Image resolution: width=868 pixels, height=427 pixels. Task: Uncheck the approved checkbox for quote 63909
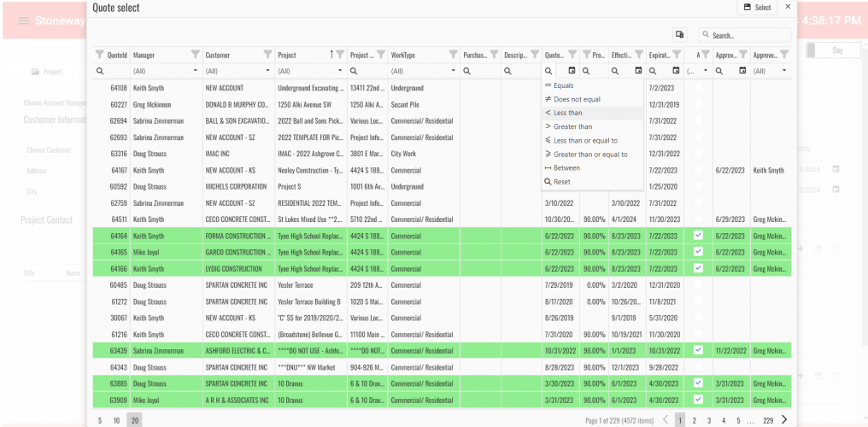[698, 399]
